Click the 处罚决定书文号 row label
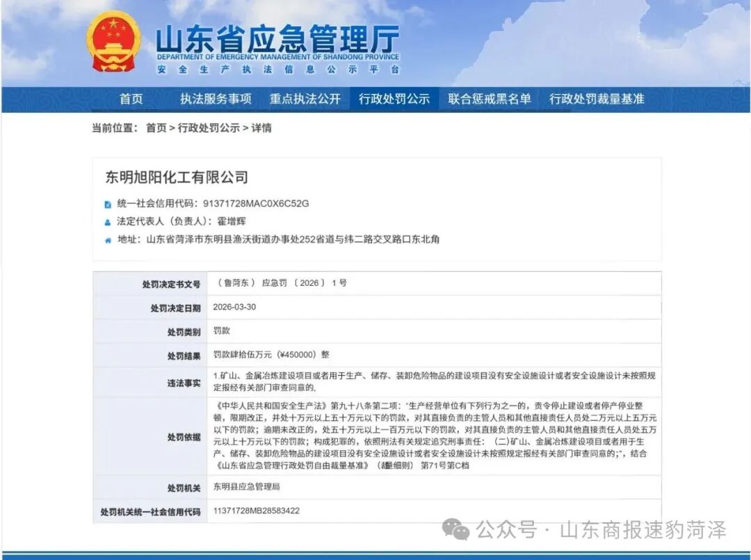 pyautogui.click(x=171, y=285)
